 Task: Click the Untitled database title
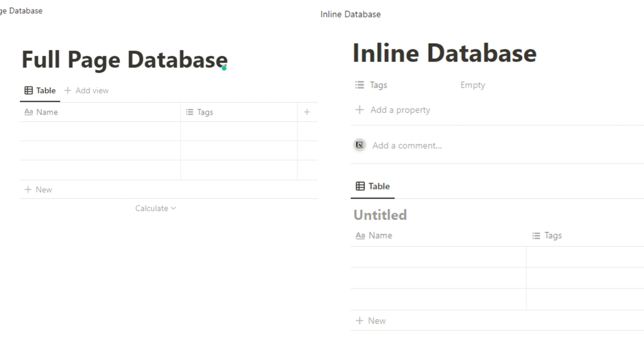[x=380, y=215]
